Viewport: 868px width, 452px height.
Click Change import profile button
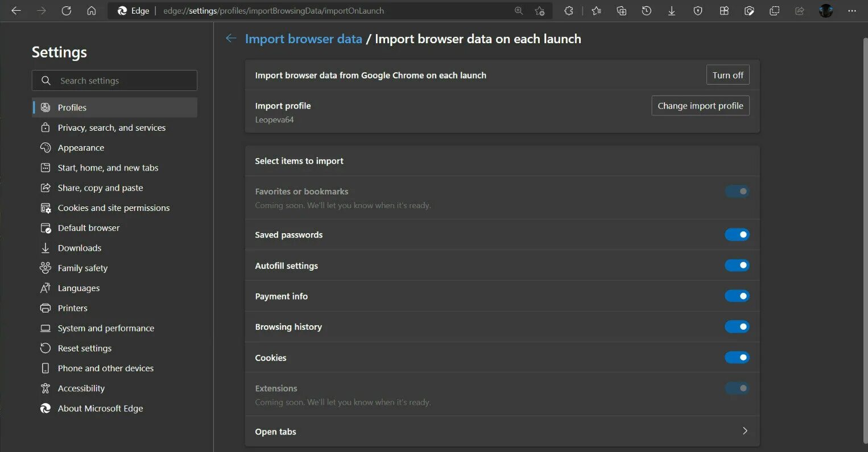tap(700, 106)
